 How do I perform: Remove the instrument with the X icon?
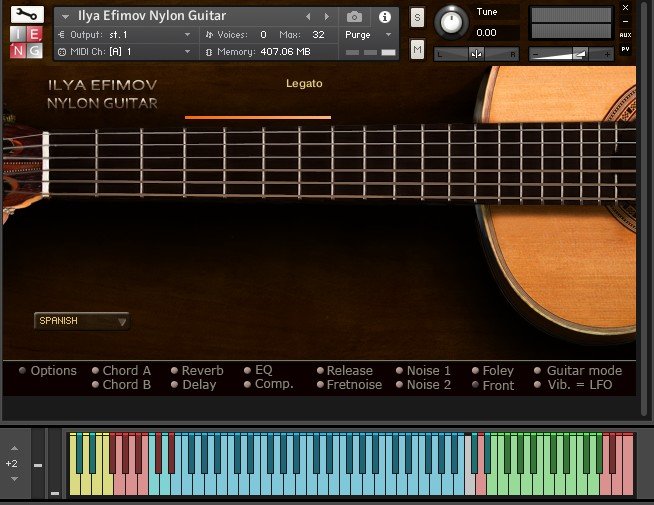625,7
